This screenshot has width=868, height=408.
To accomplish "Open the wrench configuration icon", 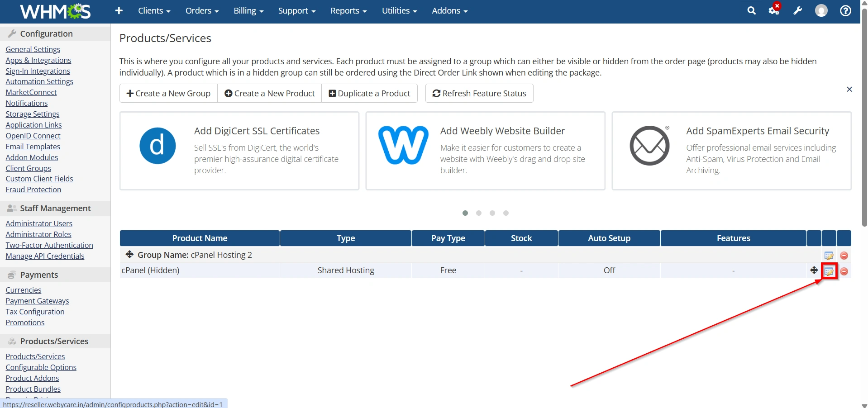I will [797, 10].
